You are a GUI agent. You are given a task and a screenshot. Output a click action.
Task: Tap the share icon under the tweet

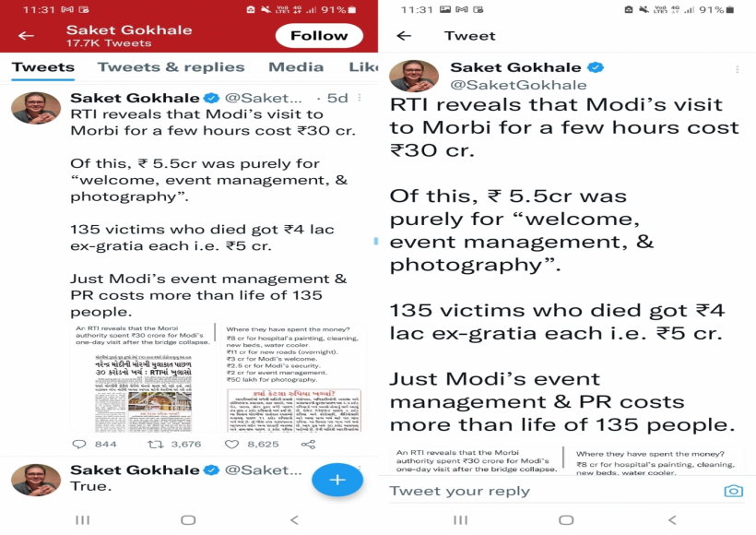click(308, 445)
